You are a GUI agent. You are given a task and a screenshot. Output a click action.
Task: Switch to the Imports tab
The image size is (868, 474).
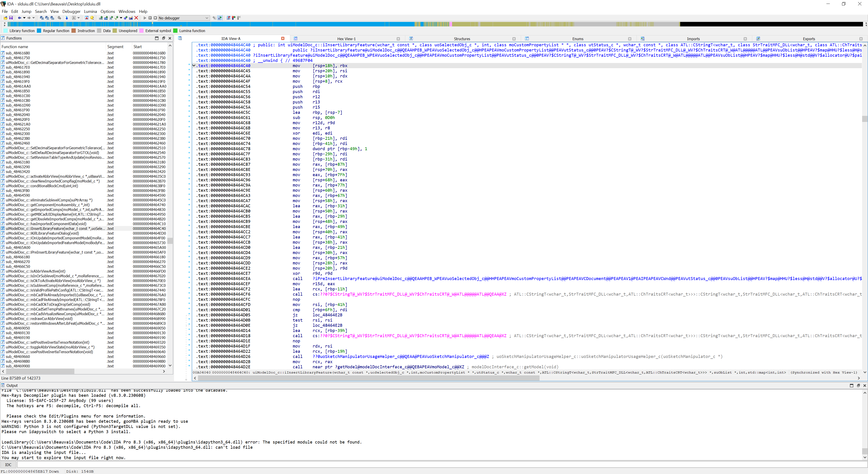(693, 39)
